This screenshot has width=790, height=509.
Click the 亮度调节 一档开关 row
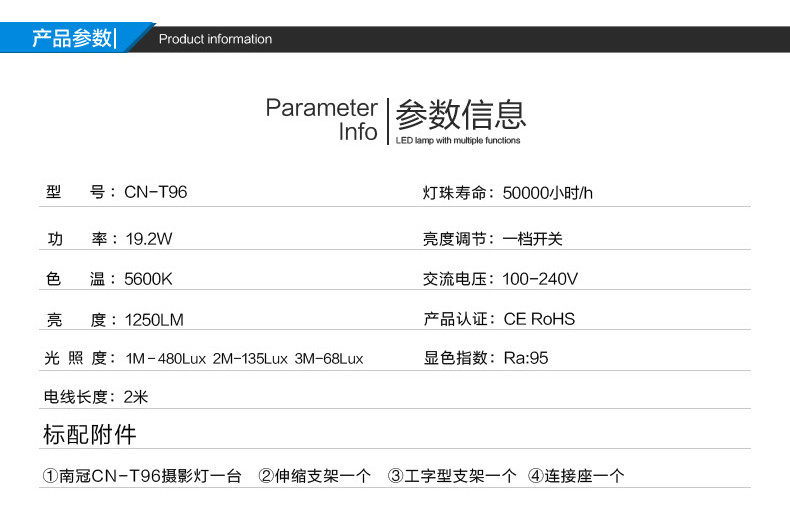492,239
